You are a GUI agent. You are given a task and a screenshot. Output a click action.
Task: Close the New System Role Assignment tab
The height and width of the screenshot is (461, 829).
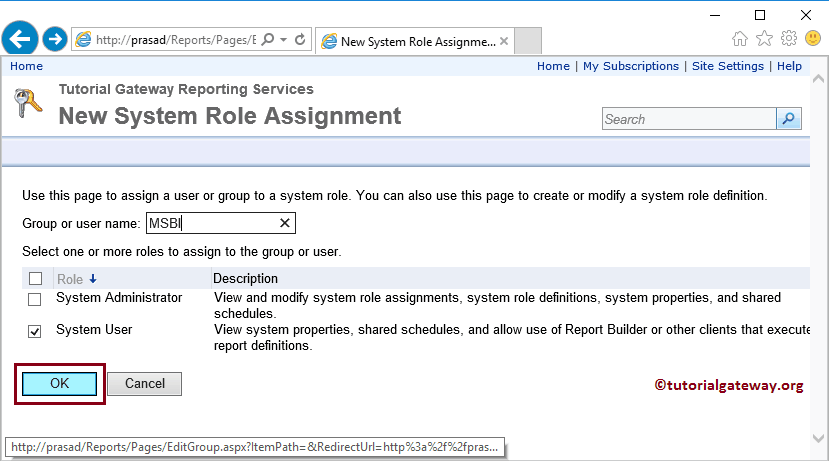(x=503, y=41)
